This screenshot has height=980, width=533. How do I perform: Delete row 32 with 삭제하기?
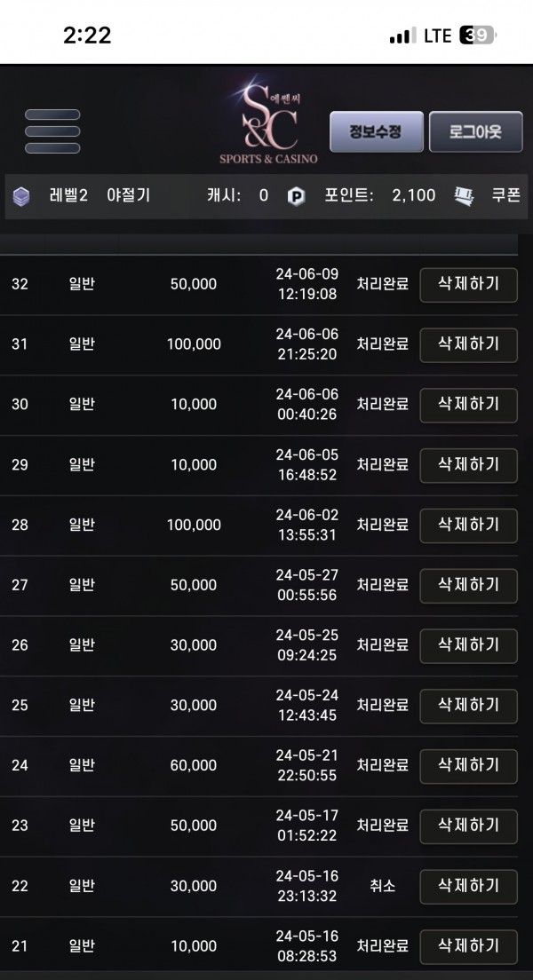pos(468,284)
